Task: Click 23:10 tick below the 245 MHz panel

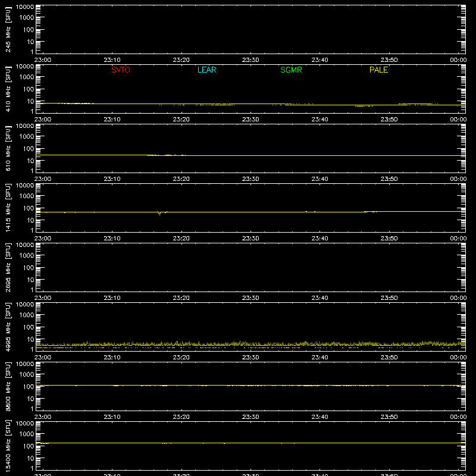Action: tap(112, 60)
